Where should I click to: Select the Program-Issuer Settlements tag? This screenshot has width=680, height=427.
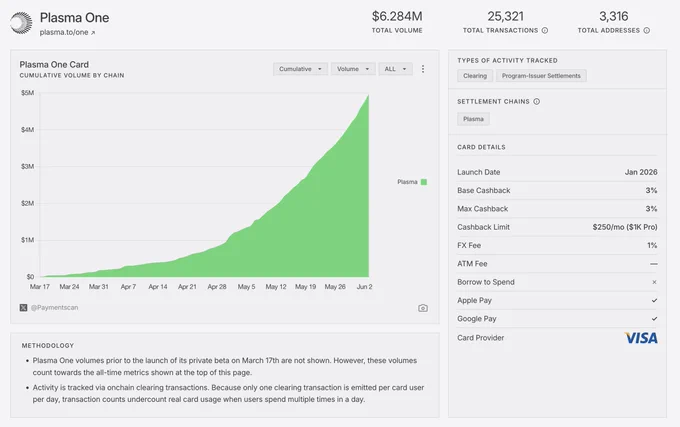(541, 76)
